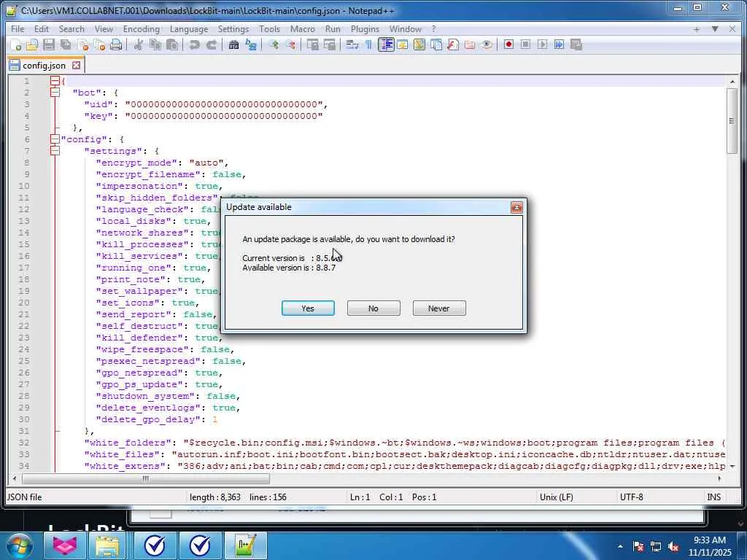Viewport: 747px width, 560px height.
Task: Click the macro Playback icon
Action: click(542, 44)
